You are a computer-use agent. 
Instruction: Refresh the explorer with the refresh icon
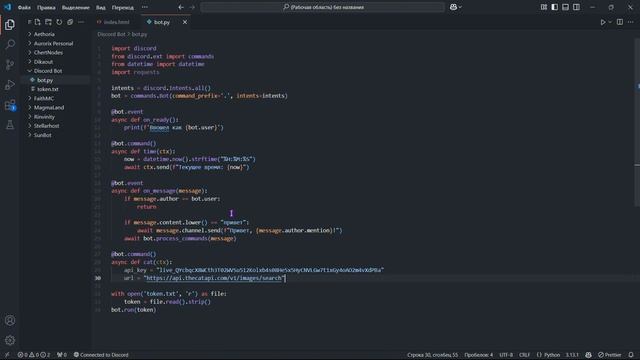coord(59,22)
